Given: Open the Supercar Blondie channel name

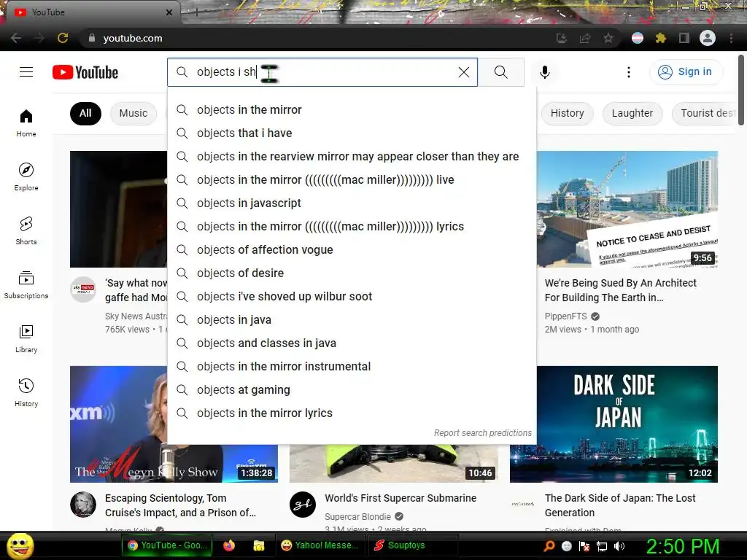Looking at the screenshot, I should [x=357, y=517].
